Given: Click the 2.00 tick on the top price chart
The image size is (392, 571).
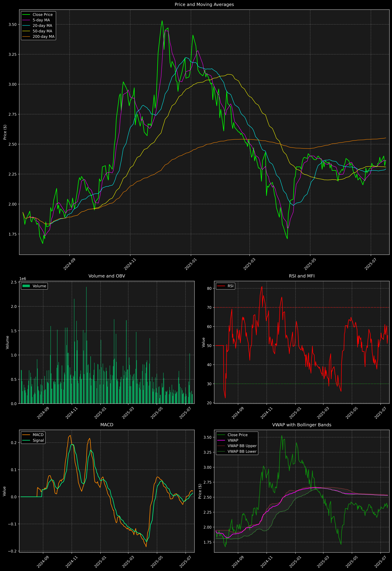Looking at the screenshot, I should pos(13,204).
